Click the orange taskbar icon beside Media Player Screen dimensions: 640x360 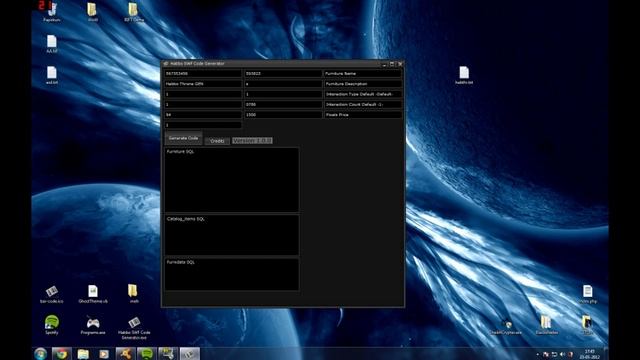[125, 354]
